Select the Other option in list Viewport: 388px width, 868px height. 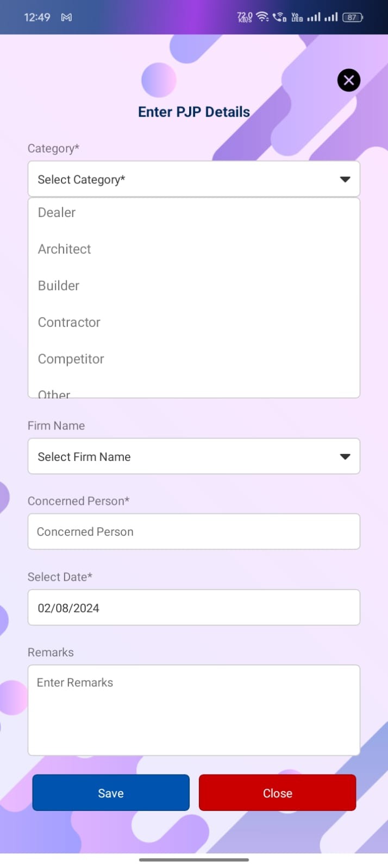tap(54, 393)
